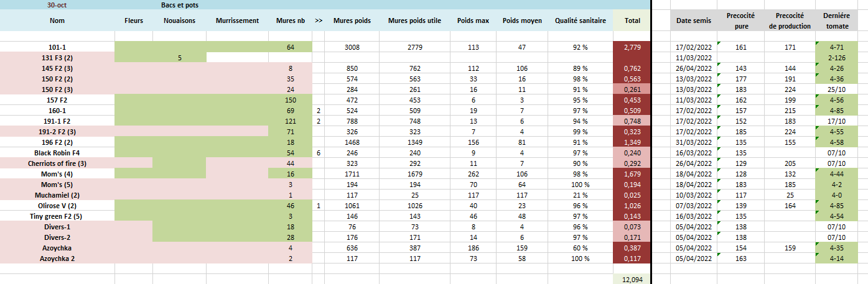
Task: Select the "Total" column header
Action: (632, 21)
